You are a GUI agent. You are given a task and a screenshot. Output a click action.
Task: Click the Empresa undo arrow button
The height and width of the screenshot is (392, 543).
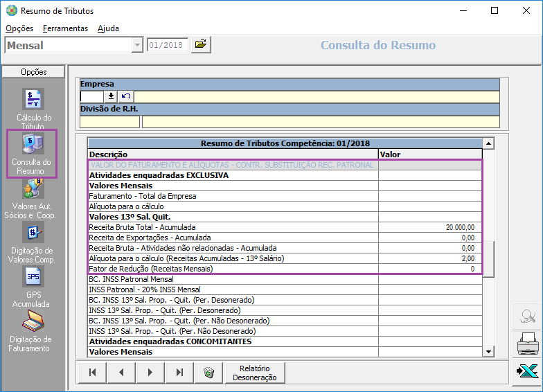pyautogui.click(x=126, y=96)
